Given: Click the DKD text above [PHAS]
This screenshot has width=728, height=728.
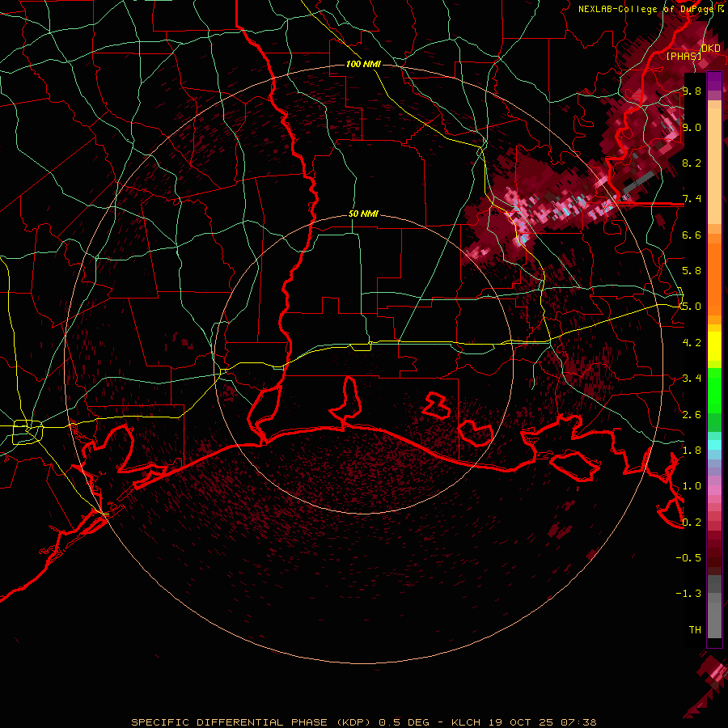Looking at the screenshot, I should 711,49.
